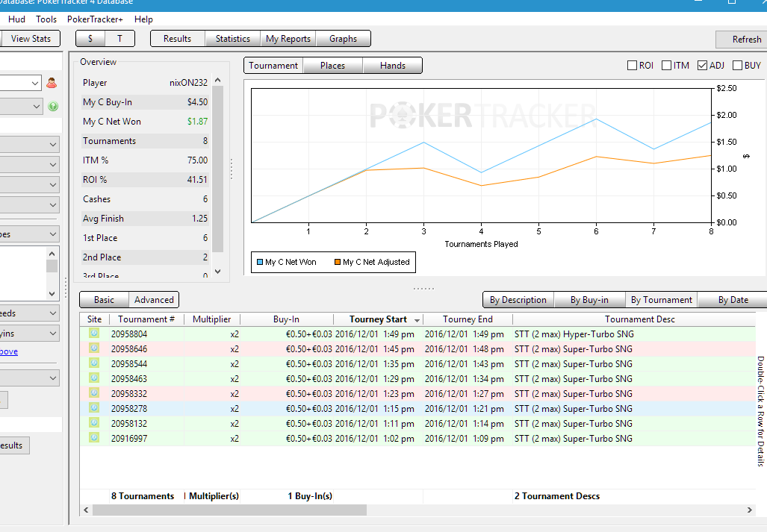Click the table's left scroll arrow
Image resolution: width=767 pixels, height=532 pixels.
click(87, 510)
